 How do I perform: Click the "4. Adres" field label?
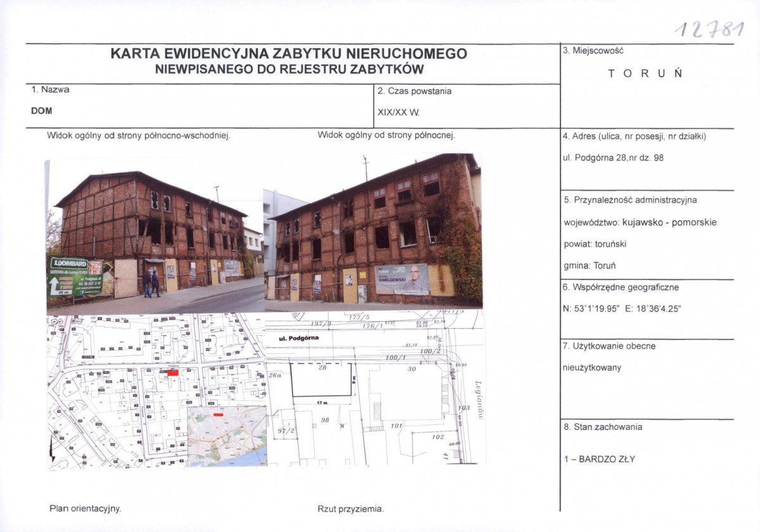(634, 136)
